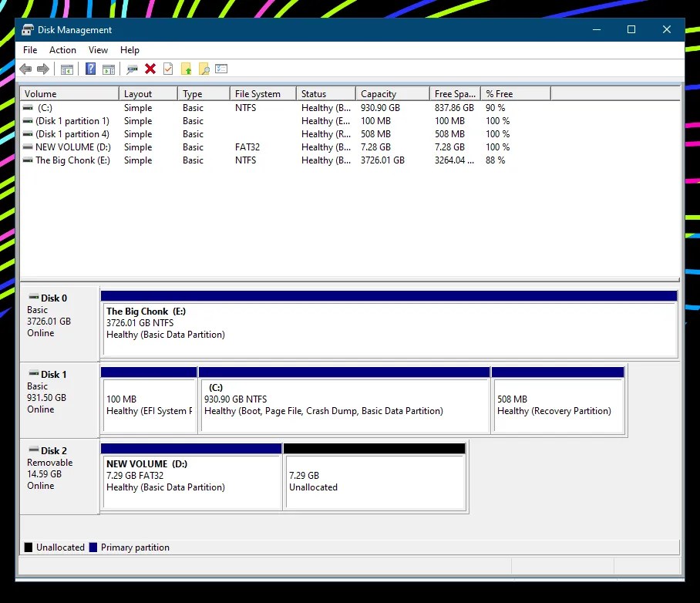Image resolution: width=700 pixels, height=603 pixels.
Task: Open the File menu
Action: 30,50
